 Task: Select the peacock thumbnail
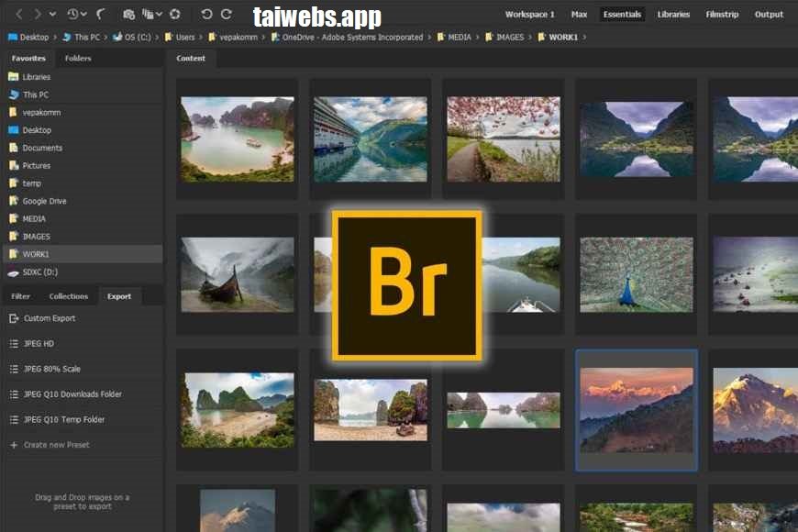pyautogui.click(x=637, y=275)
